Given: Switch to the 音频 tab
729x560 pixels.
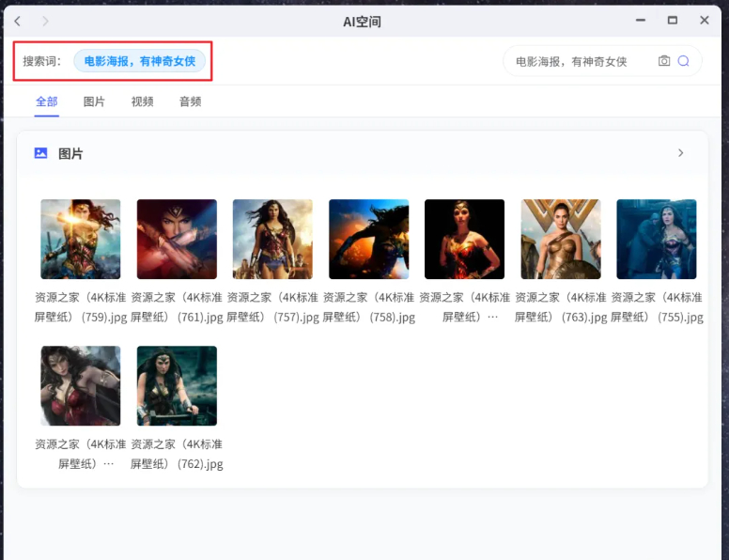Looking at the screenshot, I should click(190, 101).
